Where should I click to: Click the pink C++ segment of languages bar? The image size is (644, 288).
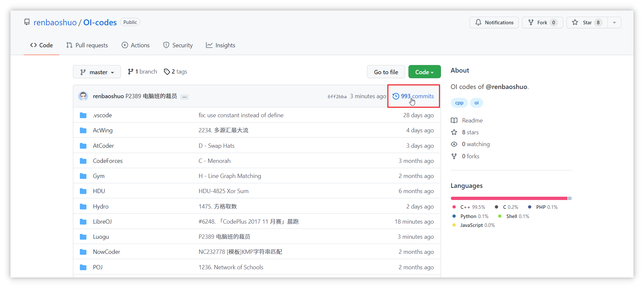coord(509,198)
